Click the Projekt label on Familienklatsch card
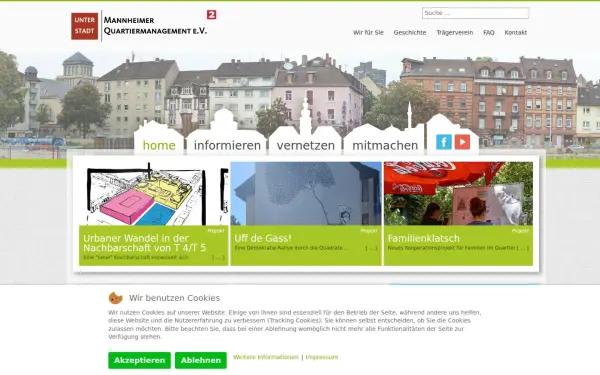Viewport: 600px width, 375px height. tap(520, 231)
